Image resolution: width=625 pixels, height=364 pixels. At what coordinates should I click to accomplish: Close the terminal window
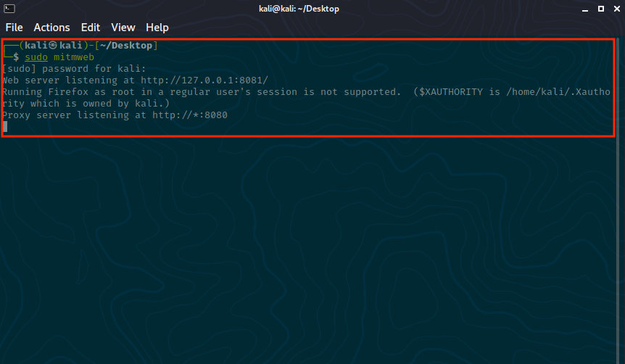tap(616, 9)
